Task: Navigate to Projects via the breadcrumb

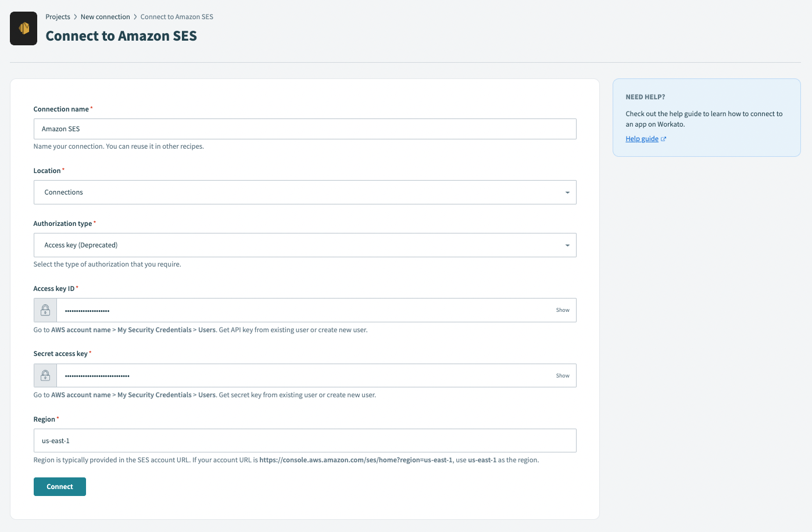Action: click(58, 16)
